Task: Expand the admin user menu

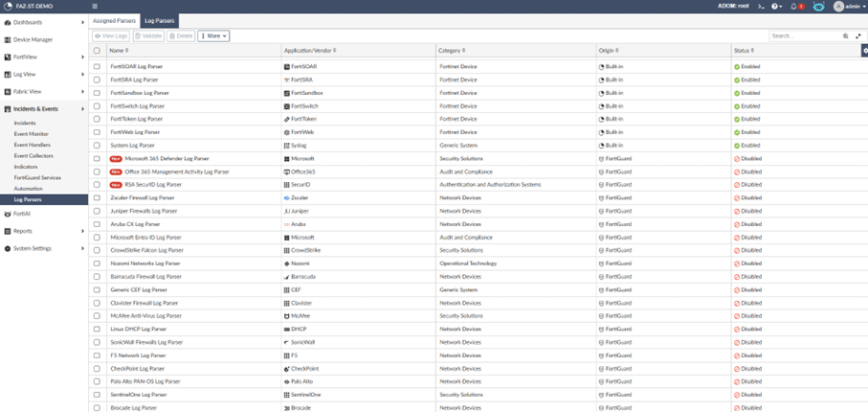Action: [849, 7]
